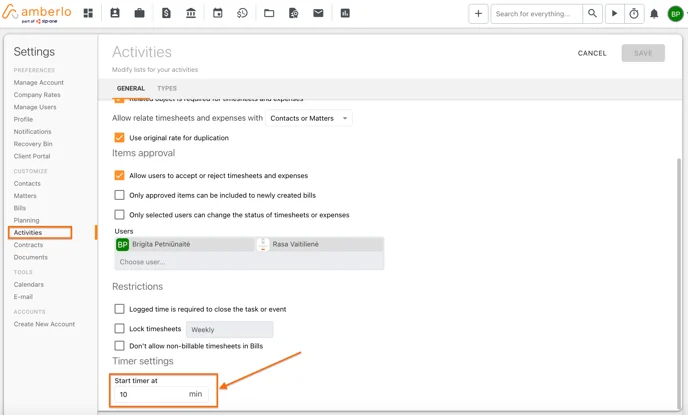Open Calendars under Tools
The height and width of the screenshot is (415, 688).
coord(29,284)
